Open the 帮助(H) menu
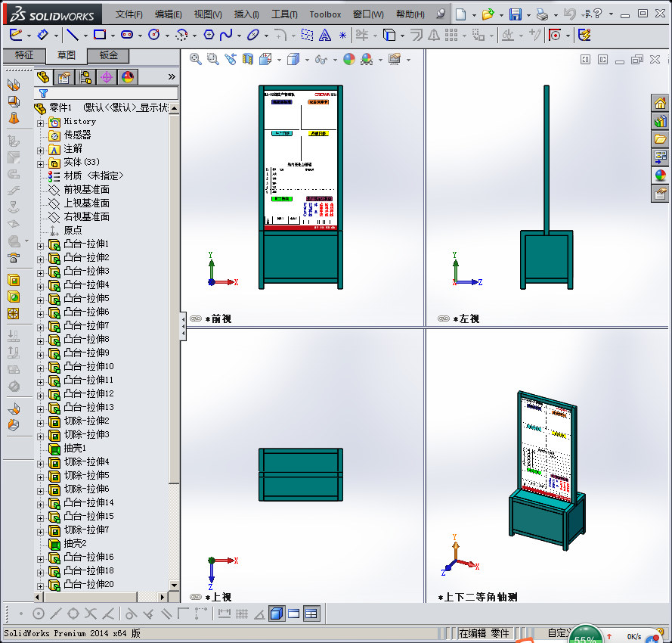This screenshot has height=643, width=672. [x=410, y=14]
